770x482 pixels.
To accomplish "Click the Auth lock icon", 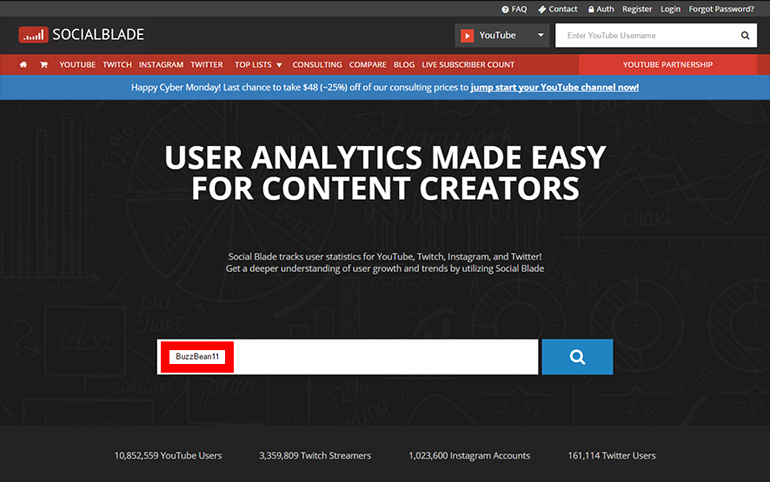I will pos(591,9).
